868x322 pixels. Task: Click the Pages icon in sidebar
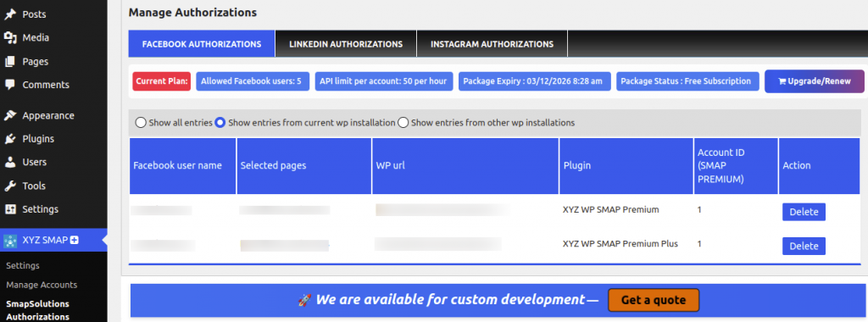coord(10,61)
